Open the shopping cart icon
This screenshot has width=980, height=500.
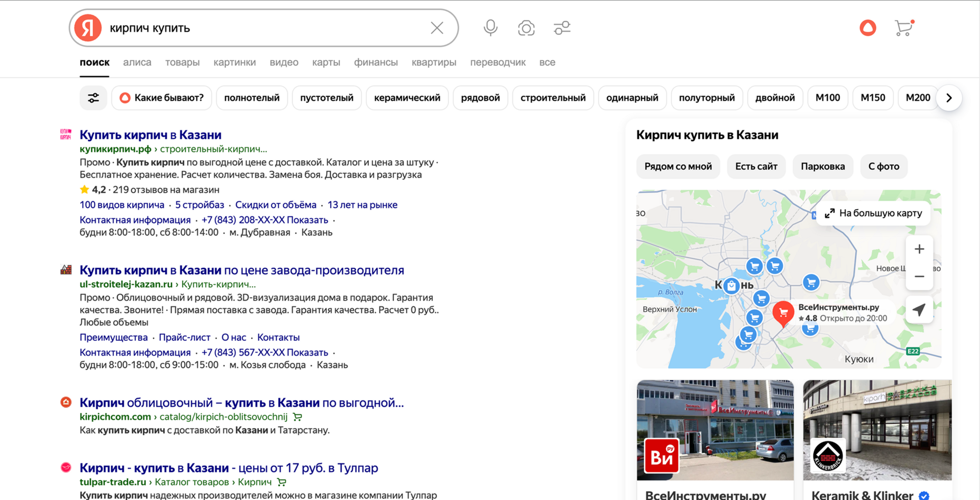click(904, 28)
